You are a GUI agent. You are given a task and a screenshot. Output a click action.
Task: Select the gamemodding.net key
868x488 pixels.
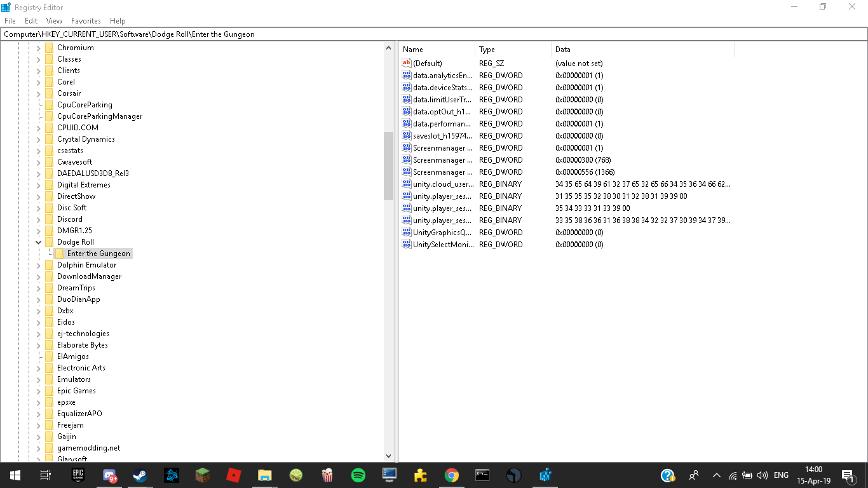point(89,448)
